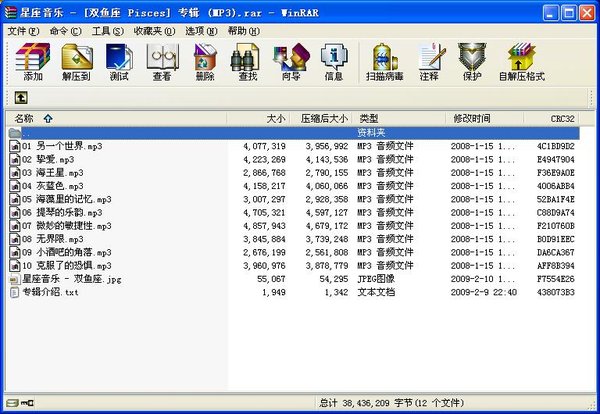Click icon of 01 另一个世界.mp3
Image resolution: width=600 pixels, height=414 pixels.
(x=15, y=146)
